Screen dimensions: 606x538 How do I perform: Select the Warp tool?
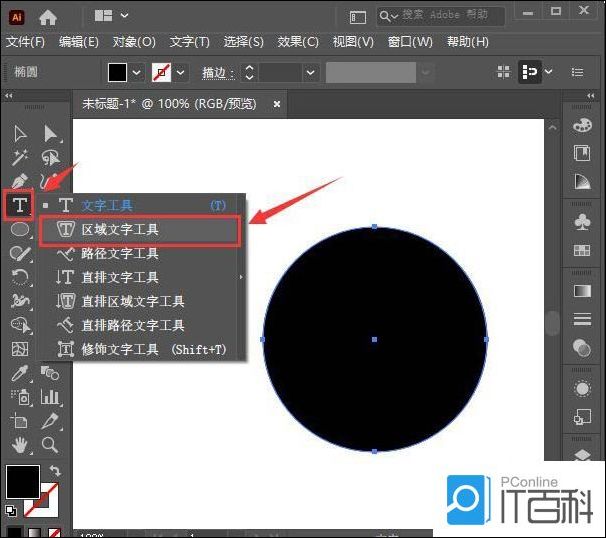20,301
